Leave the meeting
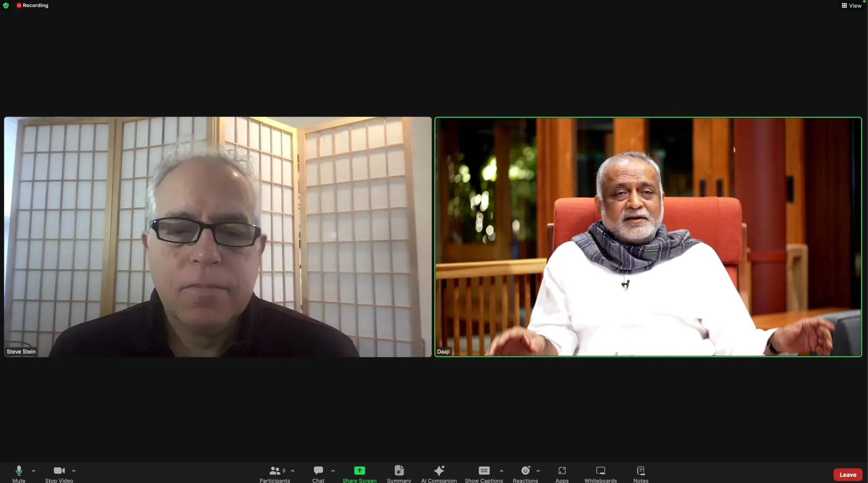The height and width of the screenshot is (483, 868). pyautogui.click(x=848, y=475)
